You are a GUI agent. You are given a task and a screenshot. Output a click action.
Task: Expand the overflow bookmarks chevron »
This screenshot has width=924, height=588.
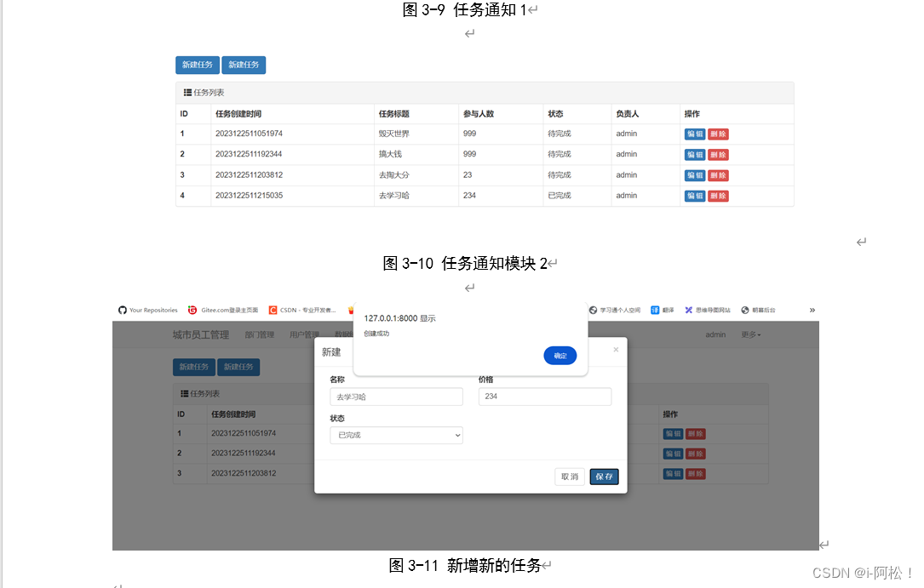click(x=812, y=310)
